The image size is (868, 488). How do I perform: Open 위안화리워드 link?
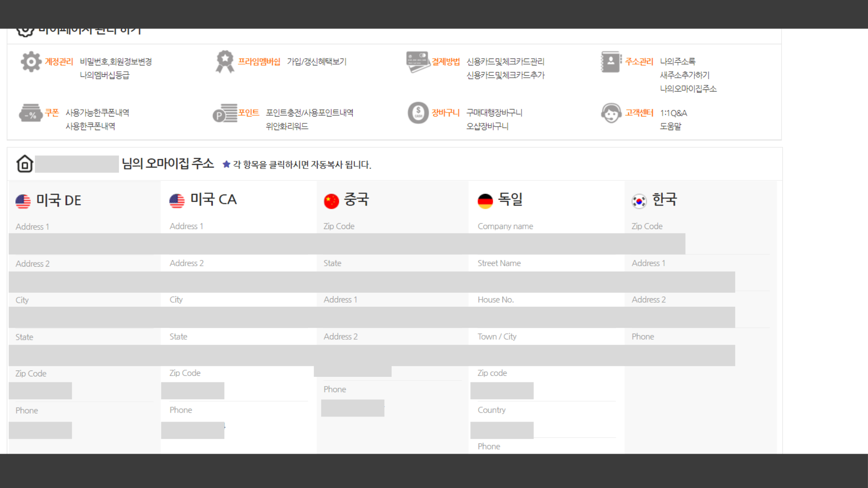click(287, 126)
